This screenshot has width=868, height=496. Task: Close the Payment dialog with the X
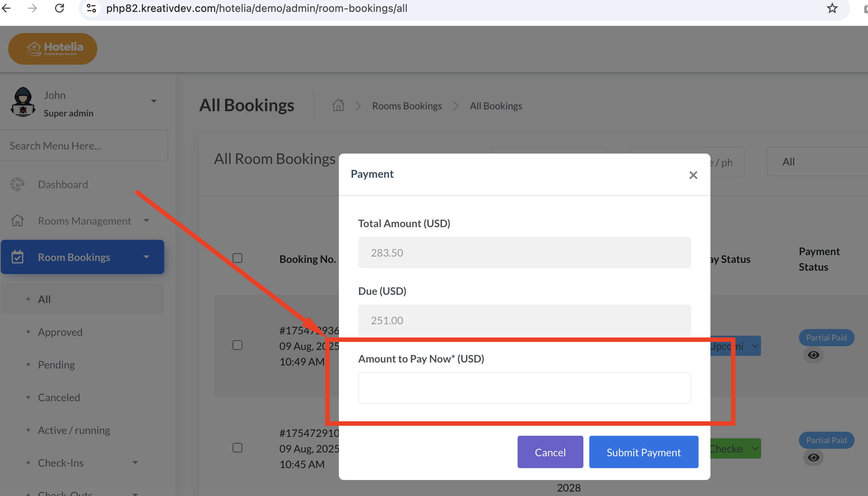[693, 175]
